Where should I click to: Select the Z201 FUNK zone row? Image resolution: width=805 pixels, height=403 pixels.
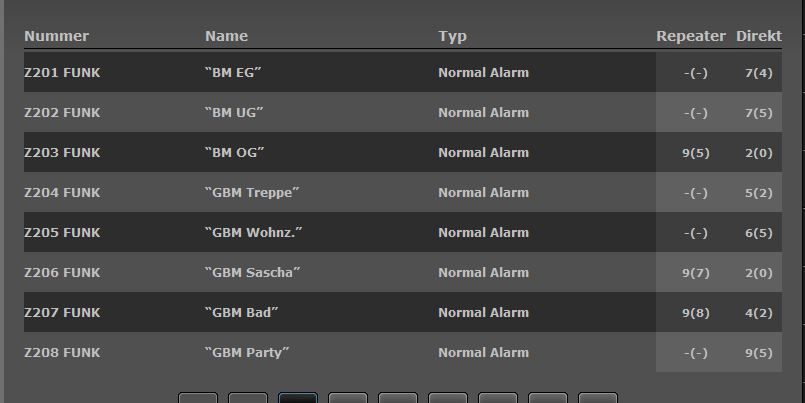(62, 73)
